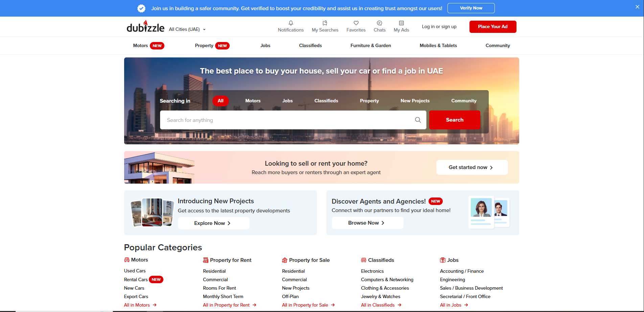Click the Motors car icon in Popular Categories
644x312 pixels.
click(x=127, y=260)
